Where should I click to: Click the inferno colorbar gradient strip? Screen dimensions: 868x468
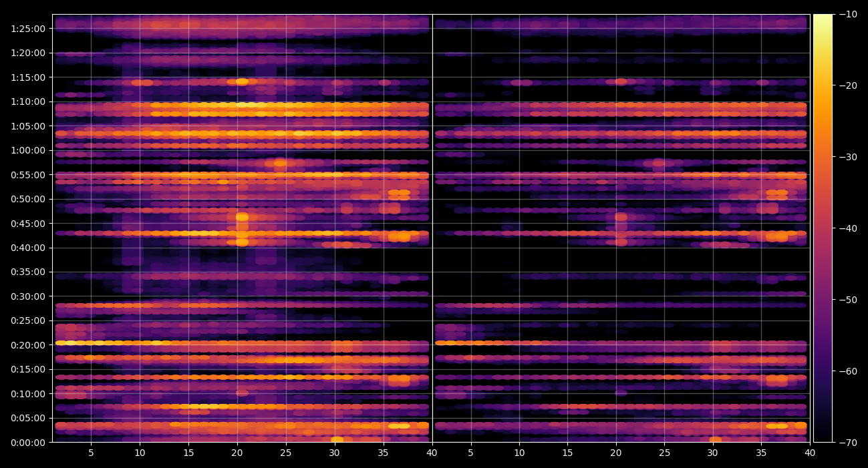click(x=823, y=228)
